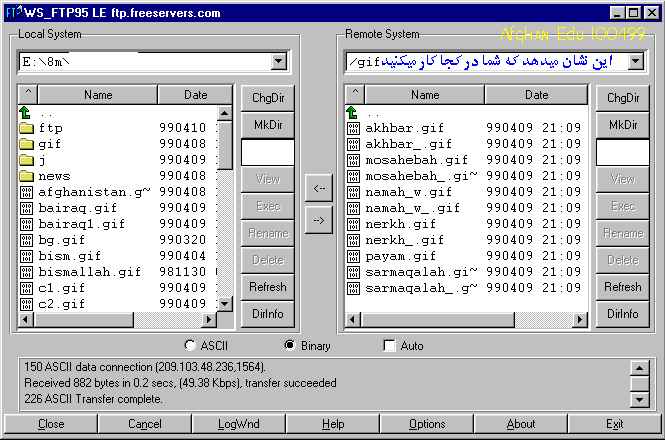This screenshot has width=665, height=440.
Task: Click the local MkDir button
Action: pos(267,124)
